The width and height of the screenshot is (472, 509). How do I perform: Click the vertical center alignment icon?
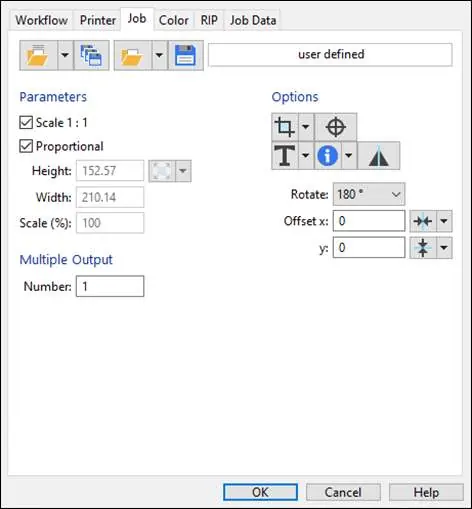[x=423, y=248]
